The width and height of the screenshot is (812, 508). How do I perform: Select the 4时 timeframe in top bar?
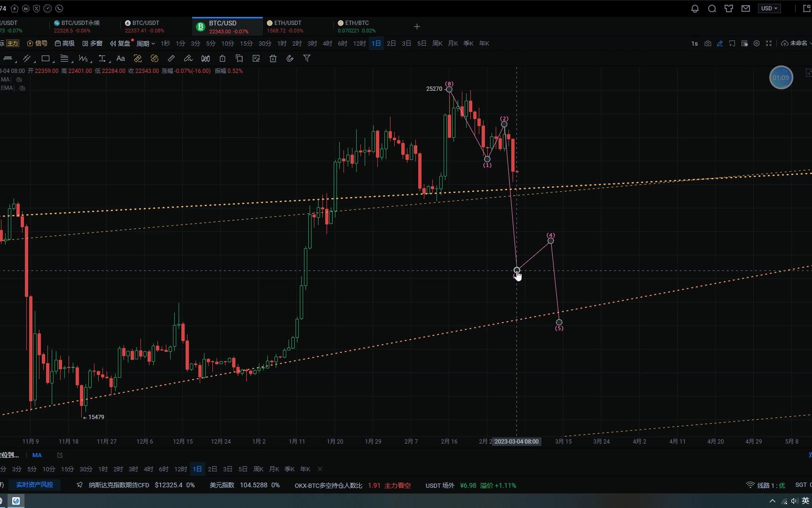tap(328, 43)
